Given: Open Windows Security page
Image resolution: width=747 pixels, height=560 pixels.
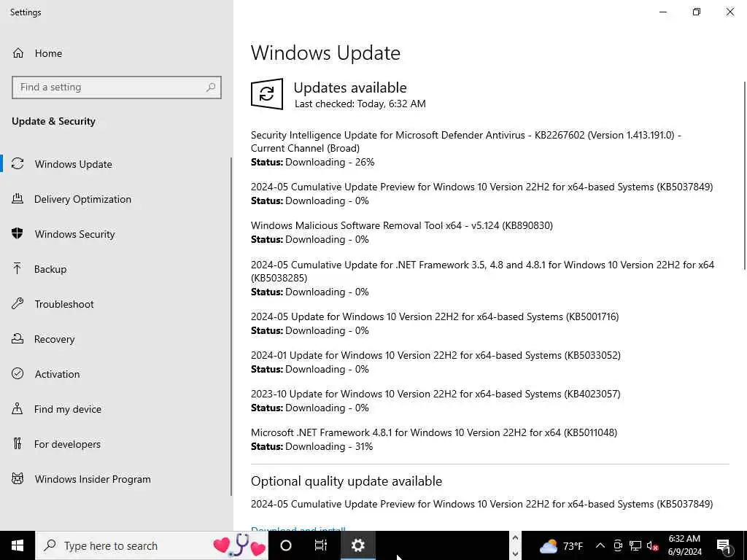Looking at the screenshot, I should point(117,234).
